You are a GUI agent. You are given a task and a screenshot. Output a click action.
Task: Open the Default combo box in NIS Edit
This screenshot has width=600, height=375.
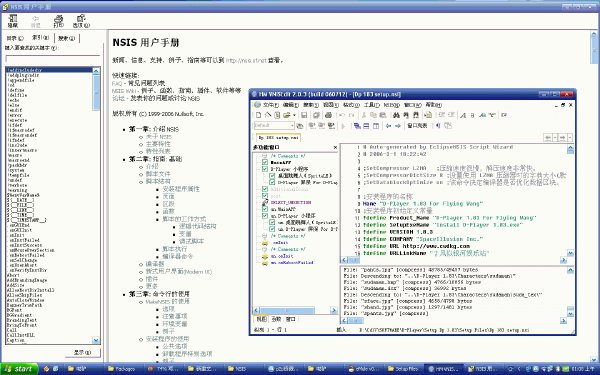274,126
